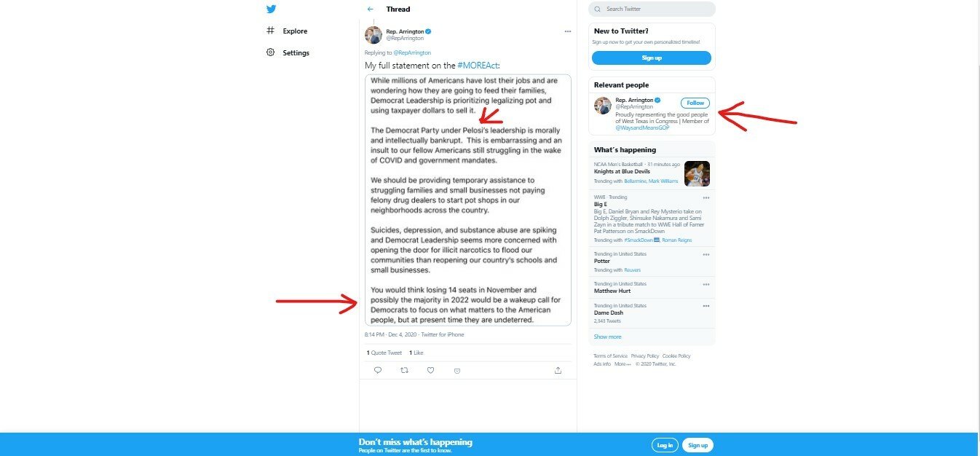Click the share tweet icon
The image size is (980, 456).
click(x=558, y=370)
